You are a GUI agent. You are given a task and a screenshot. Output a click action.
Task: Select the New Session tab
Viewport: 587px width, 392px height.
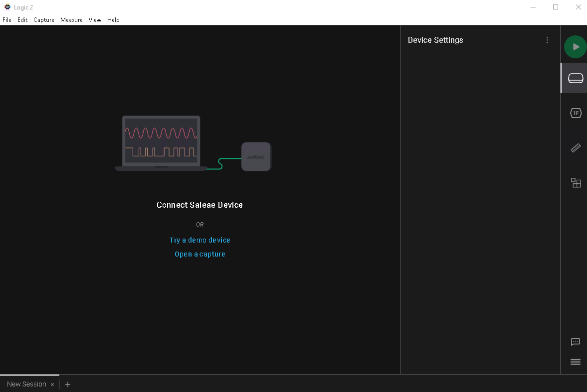tap(26, 384)
